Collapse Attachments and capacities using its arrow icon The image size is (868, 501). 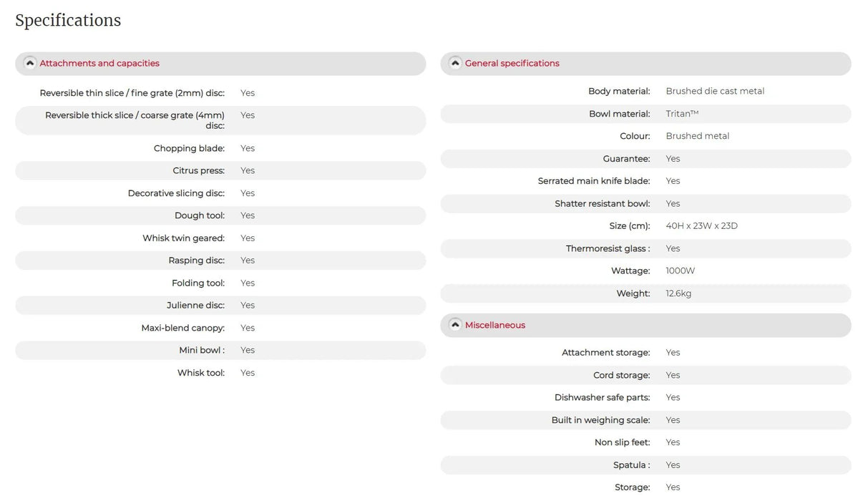tap(30, 63)
